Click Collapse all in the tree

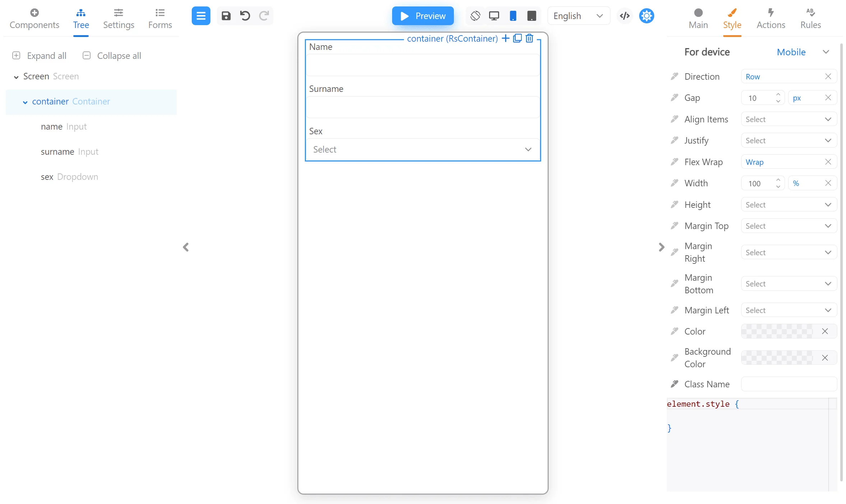[x=112, y=56]
